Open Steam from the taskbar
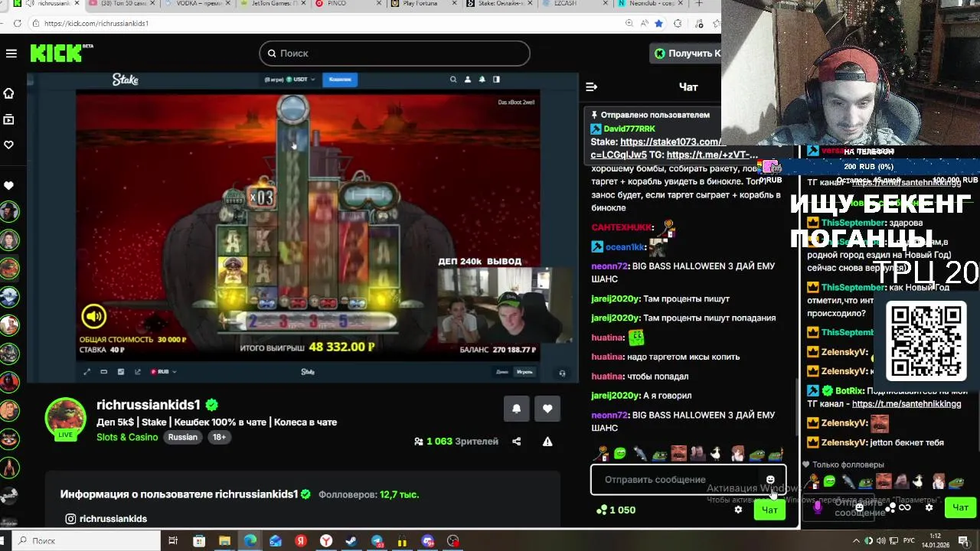The image size is (980, 551). [x=351, y=541]
